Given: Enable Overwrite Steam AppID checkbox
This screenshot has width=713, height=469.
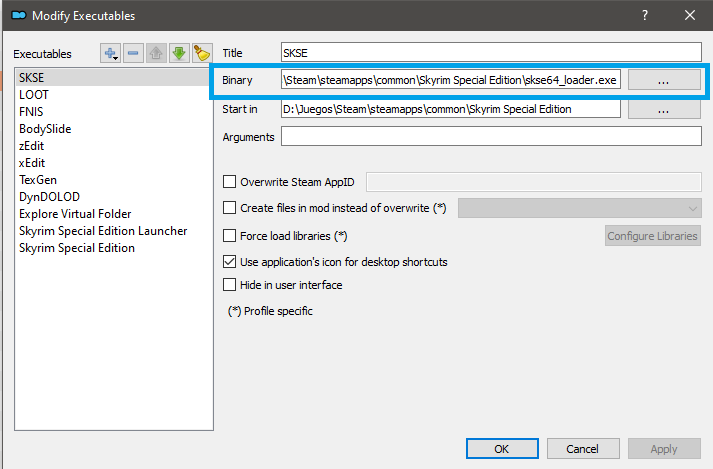Looking at the screenshot, I should pyautogui.click(x=230, y=182).
